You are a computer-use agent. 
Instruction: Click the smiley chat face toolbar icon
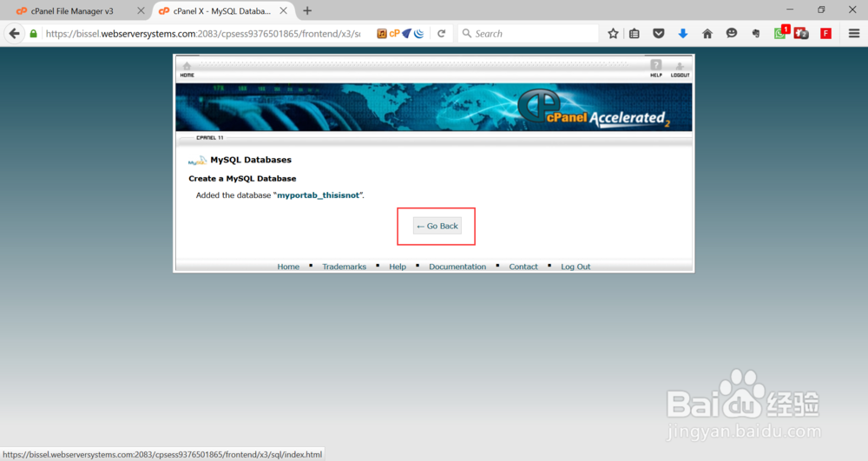(x=732, y=33)
